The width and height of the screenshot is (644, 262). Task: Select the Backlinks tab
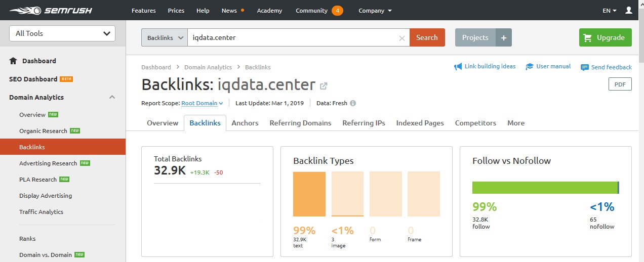[x=205, y=123]
